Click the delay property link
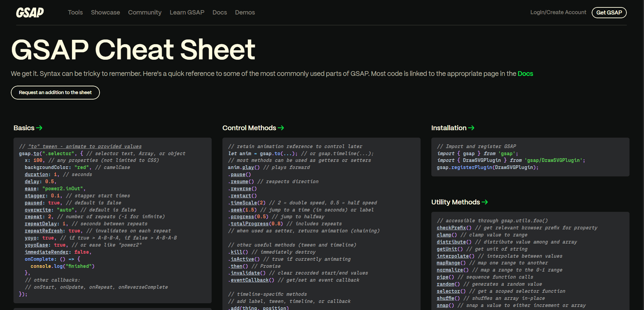The height and width of the screenshot is (310, 644). pyautogui.click(x=32, y=181)
